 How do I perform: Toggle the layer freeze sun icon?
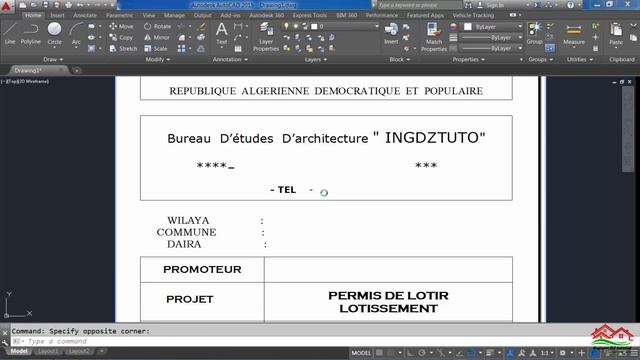(296, 26)
